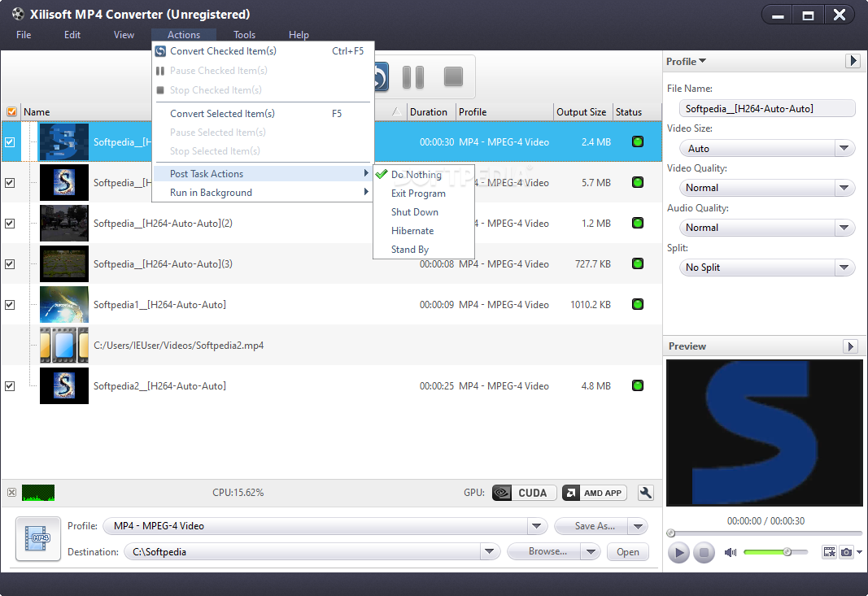Open the Help menu

[x=299, y=35]
